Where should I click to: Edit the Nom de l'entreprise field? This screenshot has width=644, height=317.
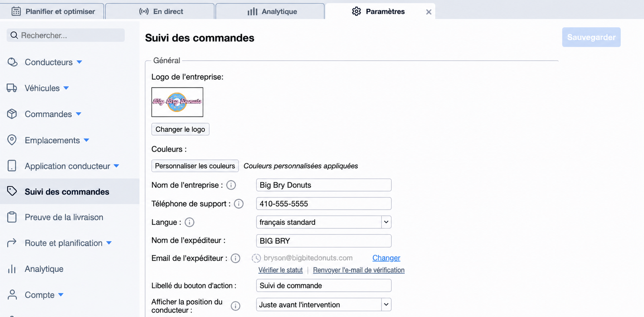tap(324, 185)
